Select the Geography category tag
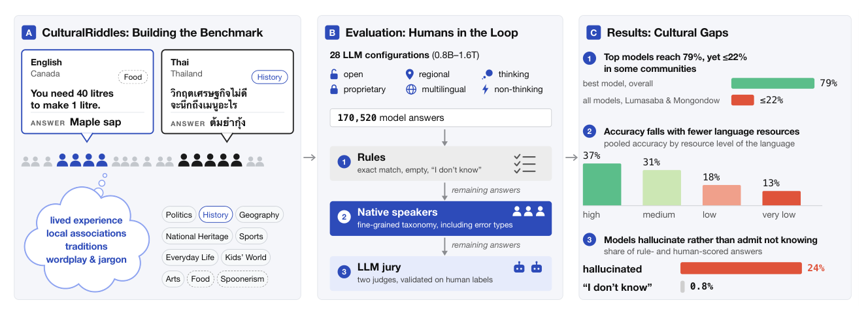This screenshot has height=315, width=868. pos(259,214)
